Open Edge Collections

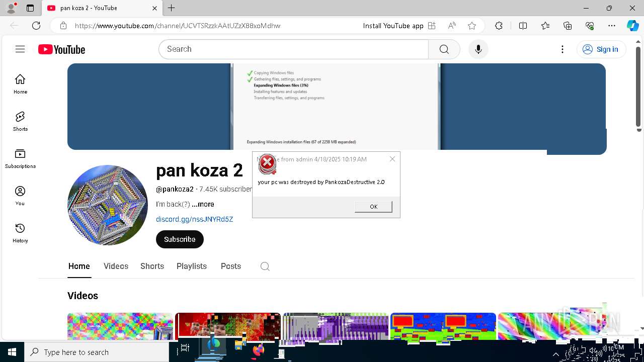[568, 26]
